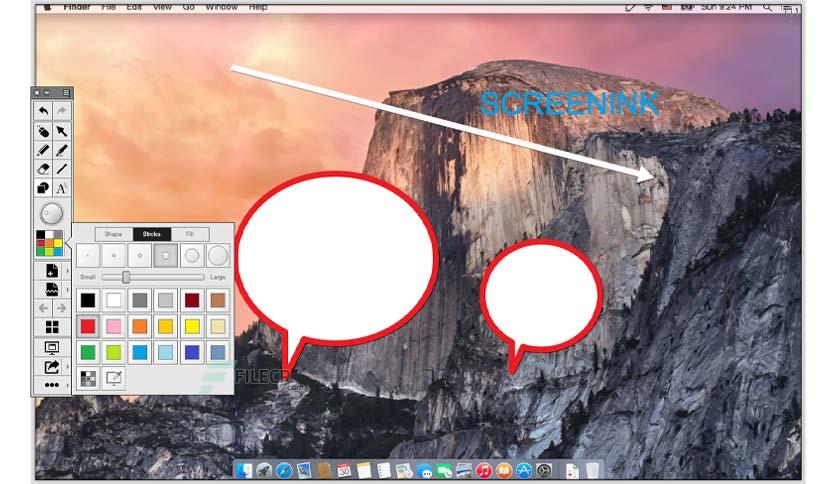Pick the orange color swatch
Viewport: 836px width, 484px height.
pyautogui.click(x=140, y=326)
